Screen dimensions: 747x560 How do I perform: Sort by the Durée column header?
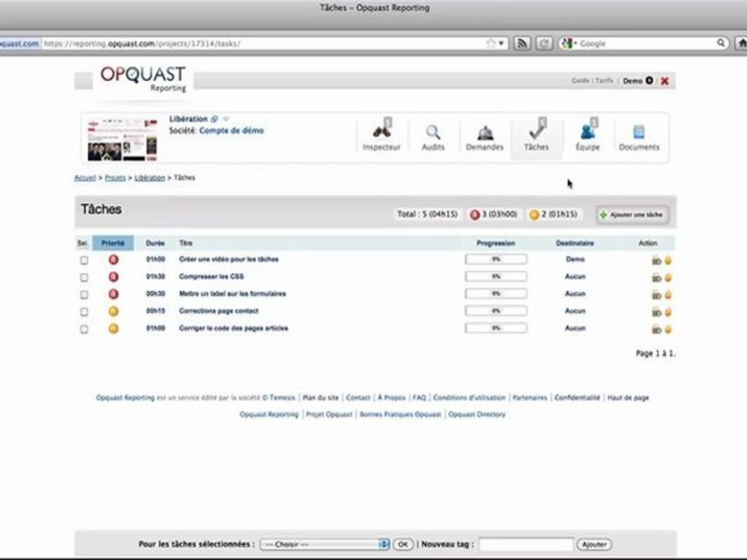(156, 243)
